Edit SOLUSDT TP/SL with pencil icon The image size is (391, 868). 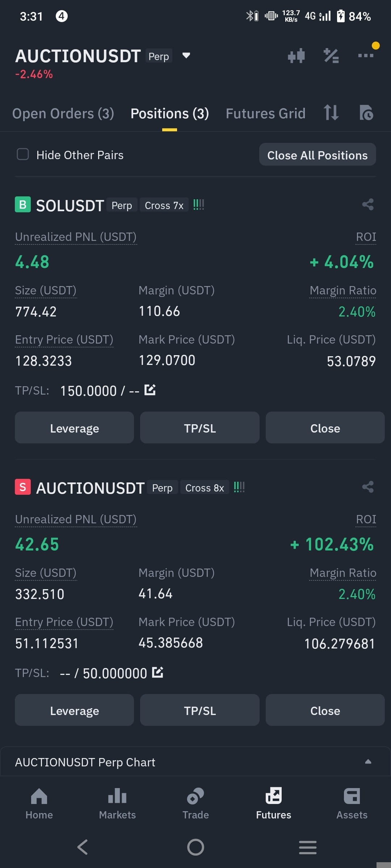[150, 390]
